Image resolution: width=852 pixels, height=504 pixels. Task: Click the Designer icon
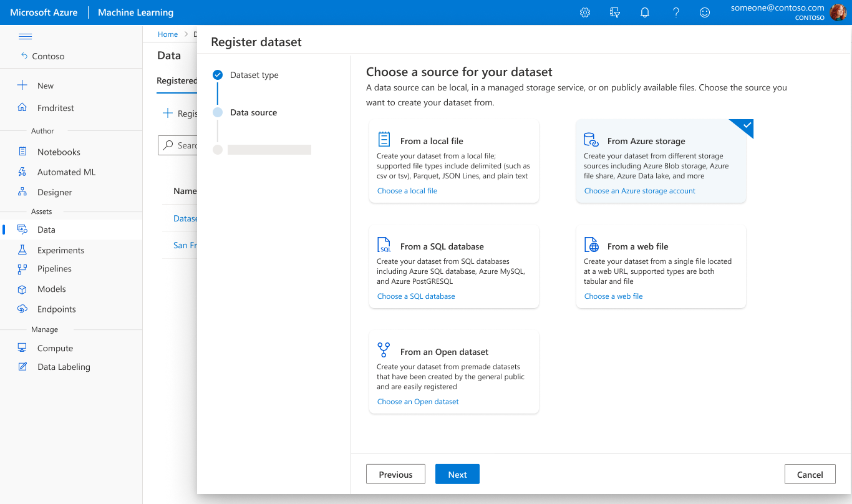click(22, 192)
